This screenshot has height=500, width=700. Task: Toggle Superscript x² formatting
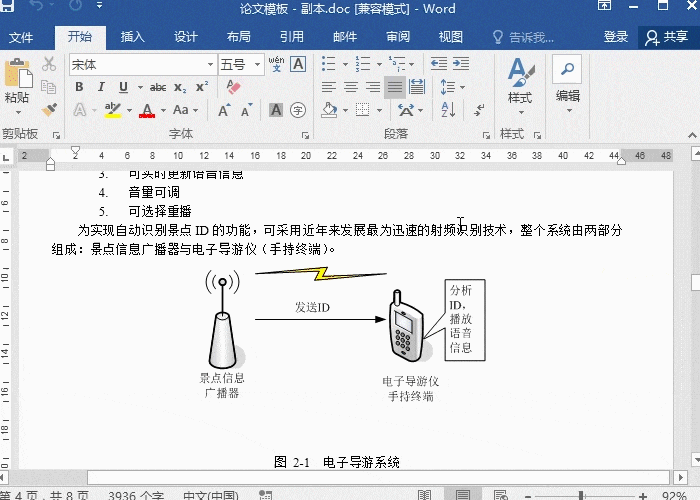[202, 87]
